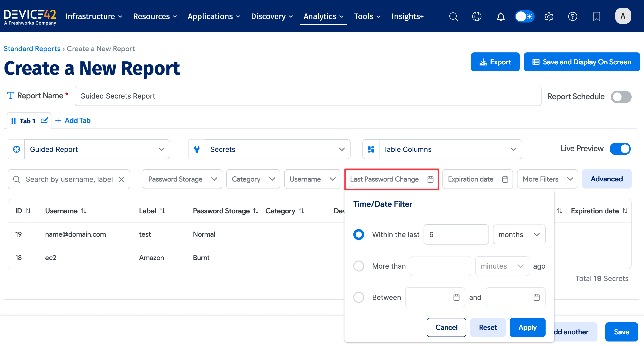This screenshot has height=346, width=644.
Task: Click the search magnifier icon in navbar
Action: pyautogui.click(x=453, y=16)
